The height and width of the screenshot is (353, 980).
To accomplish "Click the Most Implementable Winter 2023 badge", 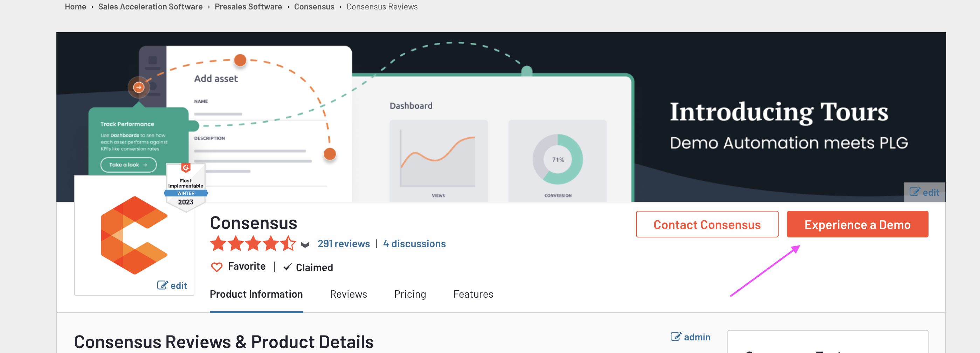I will pos(186,186).
